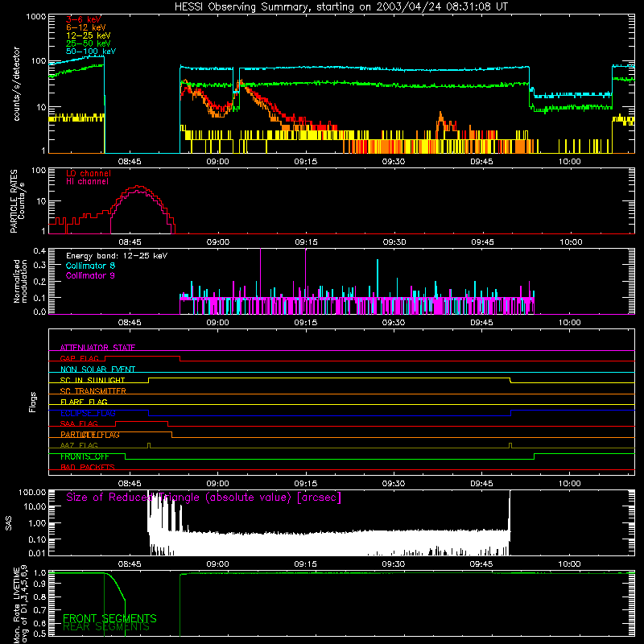Viewport: 644px width, 644px height.
Task: Select the FRONT SEGMENTS legend label
Action: pos(109,618)
